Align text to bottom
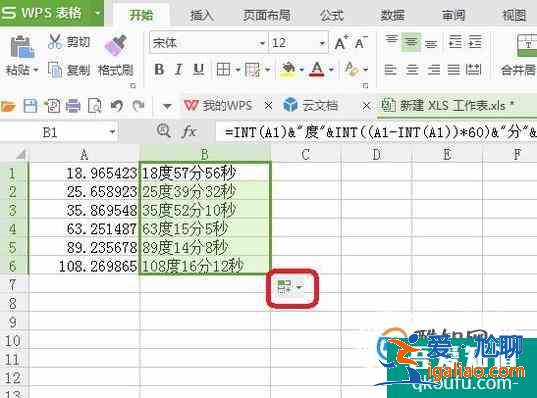This screenshot has width=537, height=398. click(x=431, y=43)
